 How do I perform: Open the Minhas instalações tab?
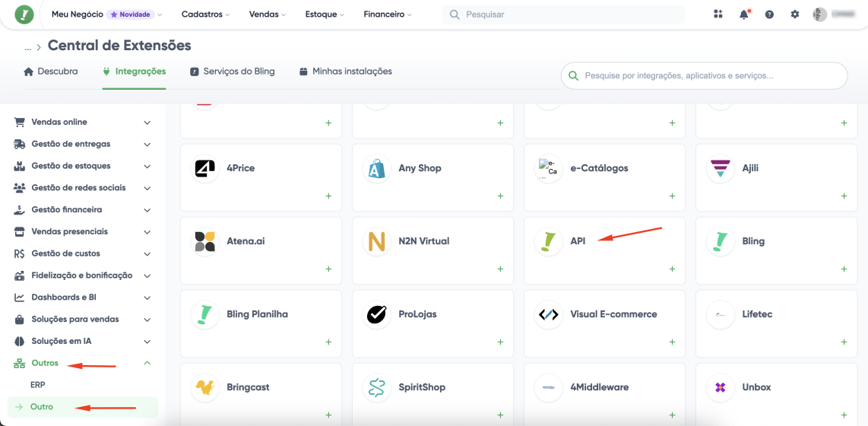coord(345,72)
